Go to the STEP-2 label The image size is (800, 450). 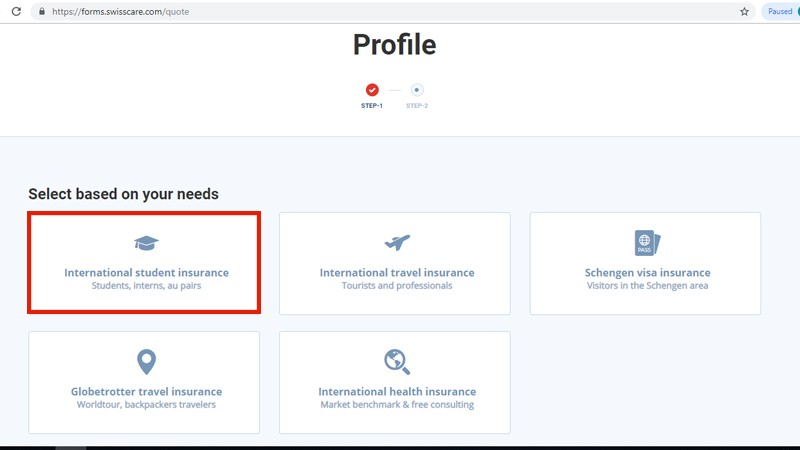click(417, 106)
